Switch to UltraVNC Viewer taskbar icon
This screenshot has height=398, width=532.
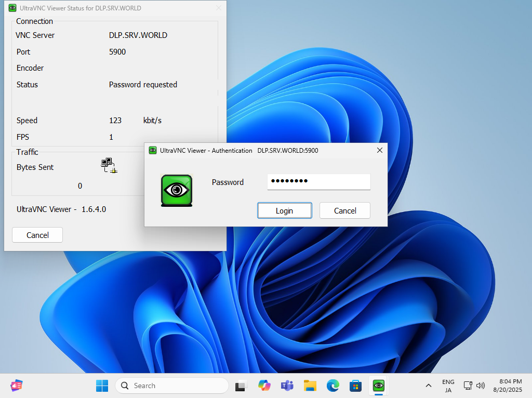pyautogui.click(x=379, y=386)
